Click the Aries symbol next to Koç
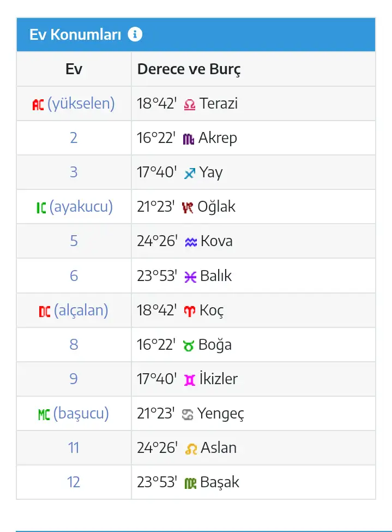Screen dimensions: 392x532 pyautogui.click(x=189, y=311)
